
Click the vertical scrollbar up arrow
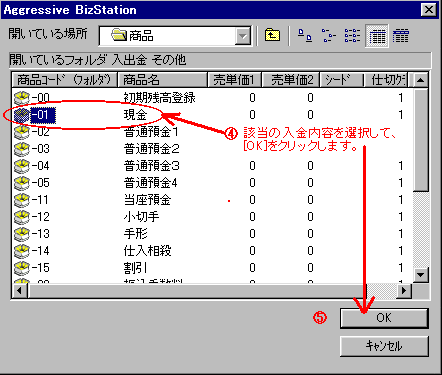tap(421, 80)
